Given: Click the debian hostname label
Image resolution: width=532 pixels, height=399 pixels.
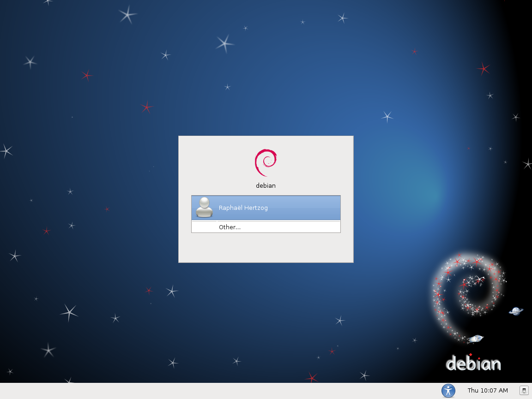Looking at the screenshot, I should (x=266, y=185).
